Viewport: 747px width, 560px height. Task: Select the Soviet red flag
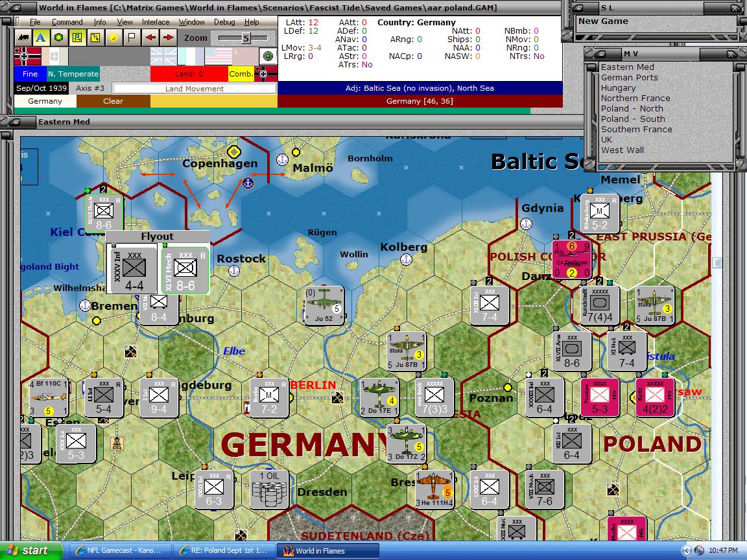(245, 56)
